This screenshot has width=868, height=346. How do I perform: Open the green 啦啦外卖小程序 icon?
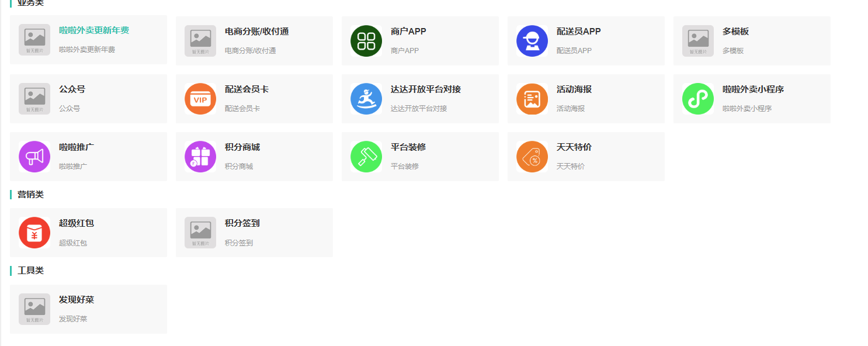tap(698, 99)
